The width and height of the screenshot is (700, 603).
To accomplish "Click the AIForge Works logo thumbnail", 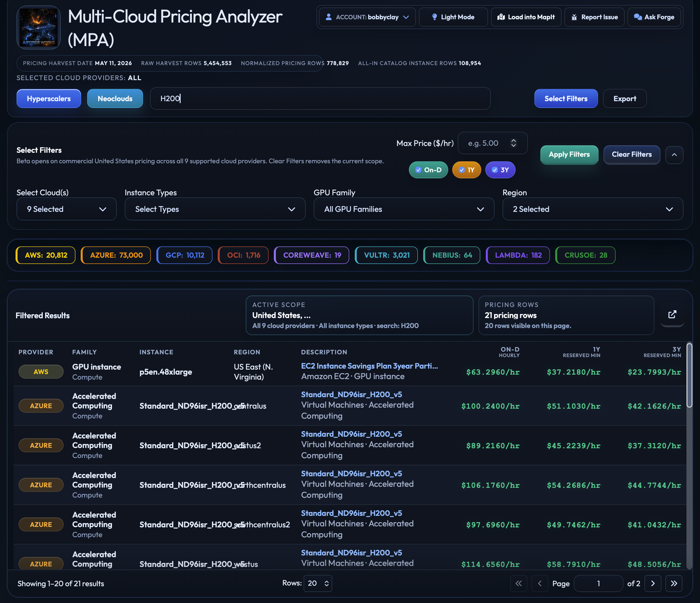I will coord(39,27).
